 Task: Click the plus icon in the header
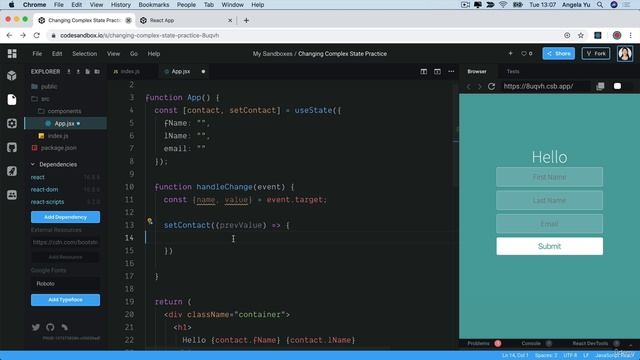click(510, 53)
